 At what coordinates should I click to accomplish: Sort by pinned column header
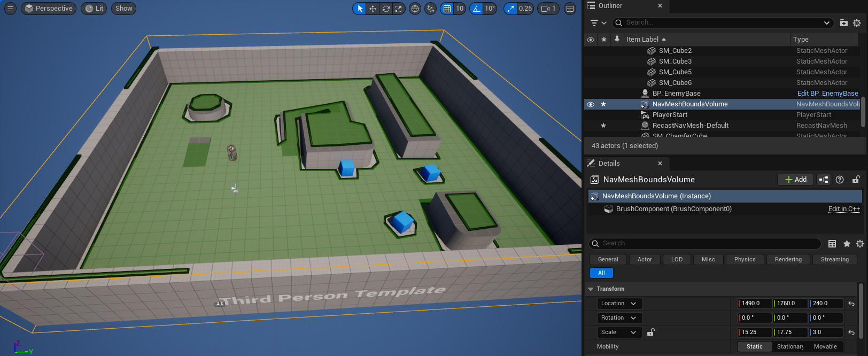(617, 40)
